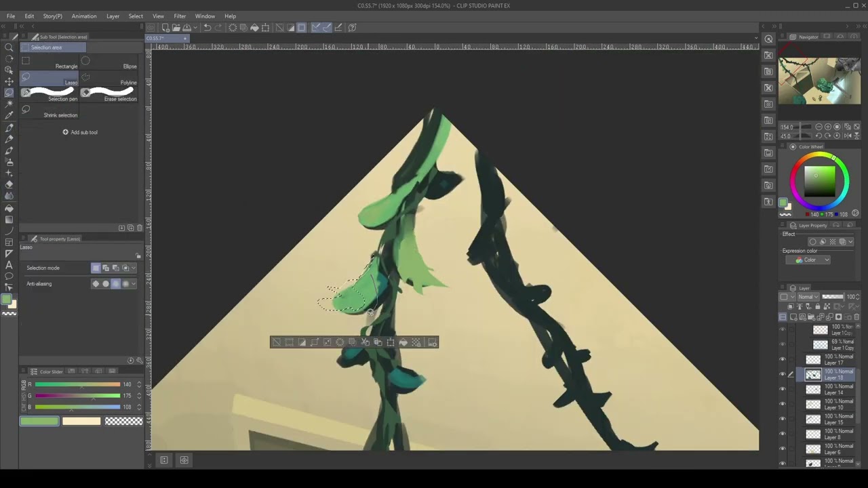The width and height of the screenshot is (868, 488).
Task: Click the Navigator preview thumbnail
Action: pyautogui.click(x=819, y=81)
